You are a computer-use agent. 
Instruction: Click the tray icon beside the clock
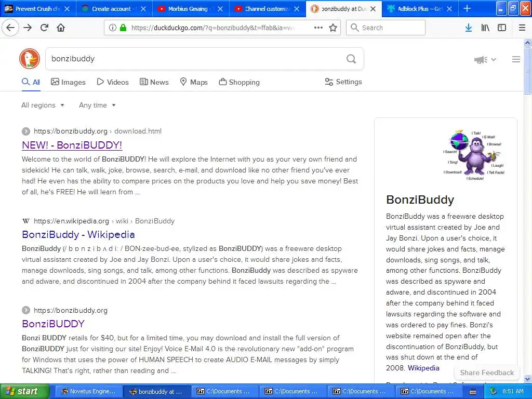click(x=494, y=391)
